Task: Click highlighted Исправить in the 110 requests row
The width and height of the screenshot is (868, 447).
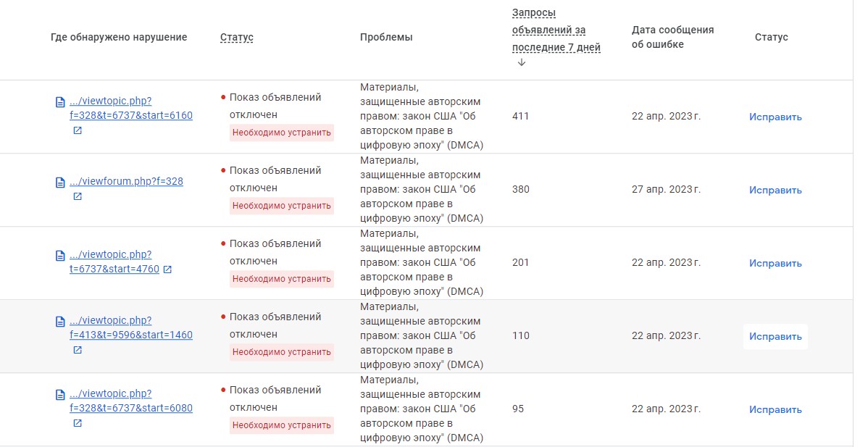Action: pyautogui.click(x=775, y=336)
